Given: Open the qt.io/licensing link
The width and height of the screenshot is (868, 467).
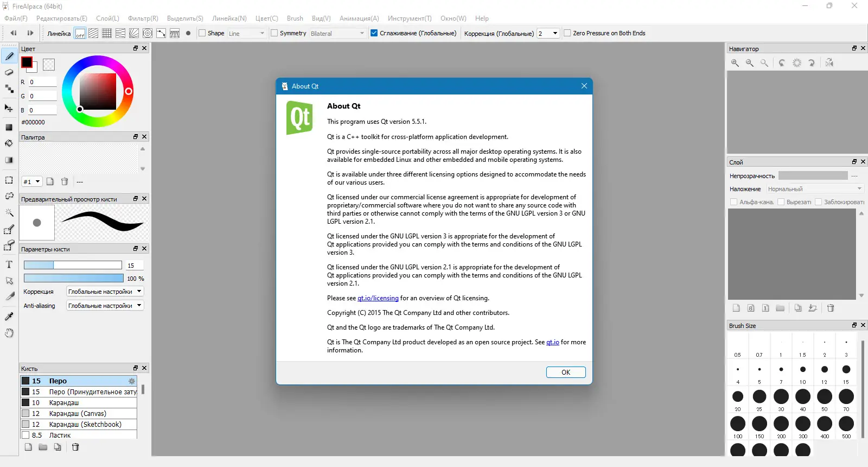Looking at the screenshot, I should pos(378,298).
